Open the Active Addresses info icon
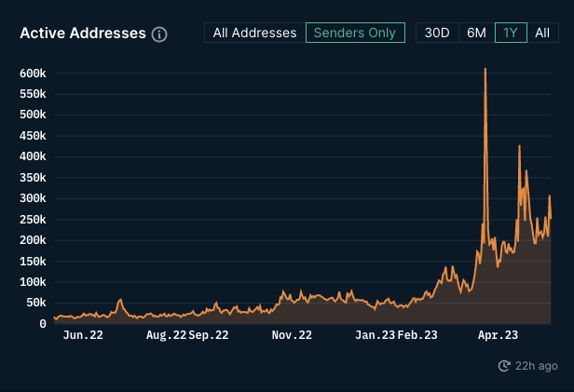Viewport: 574px width, 392px height. [159, 34]
